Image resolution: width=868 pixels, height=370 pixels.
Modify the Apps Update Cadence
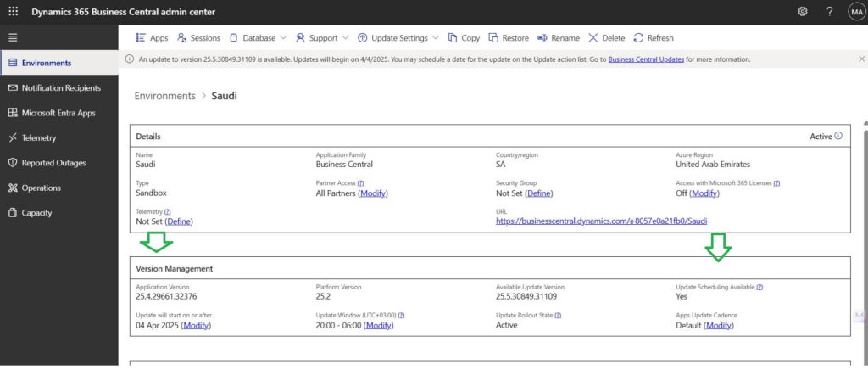(719, 326)
